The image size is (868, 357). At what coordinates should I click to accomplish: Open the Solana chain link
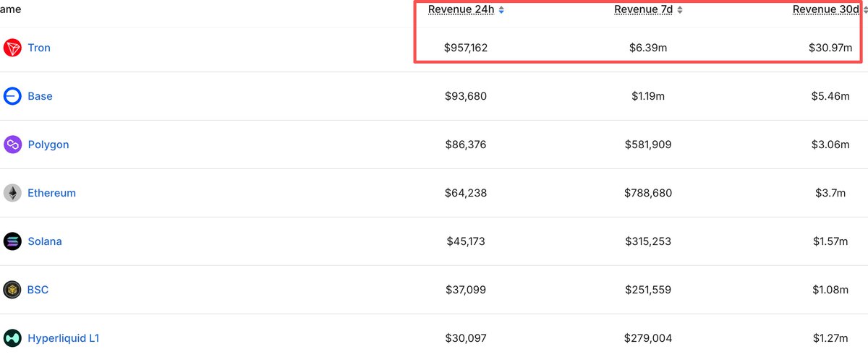point(45,241)
